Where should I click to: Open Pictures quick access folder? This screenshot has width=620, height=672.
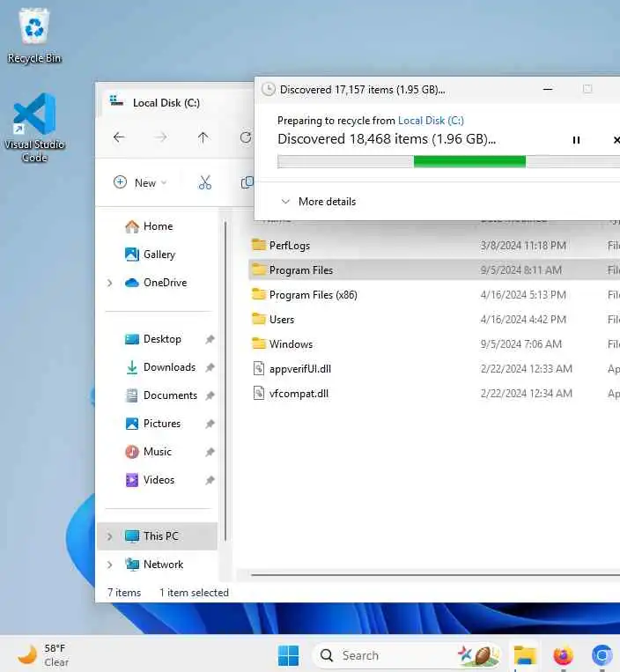153,424
